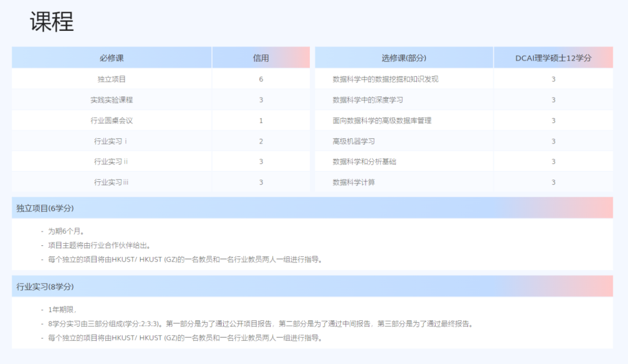628x364 pixels.
Task: Select the 必修课 table header
Action: coord(110,57)
